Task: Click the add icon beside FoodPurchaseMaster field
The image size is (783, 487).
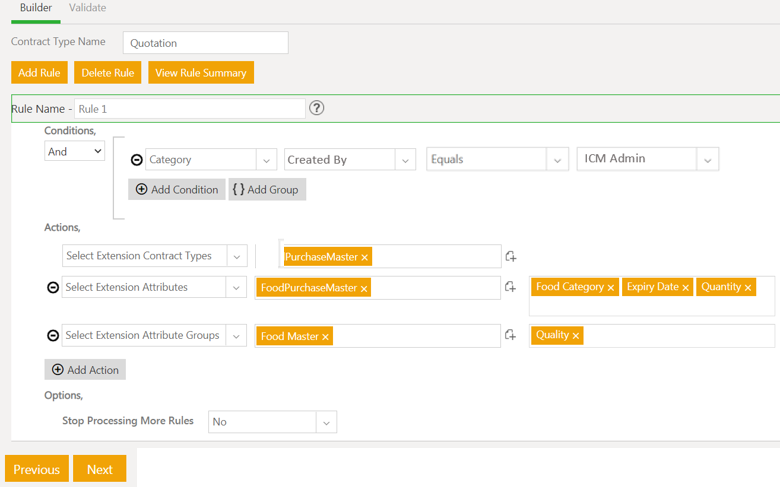Action: [510, 288]
